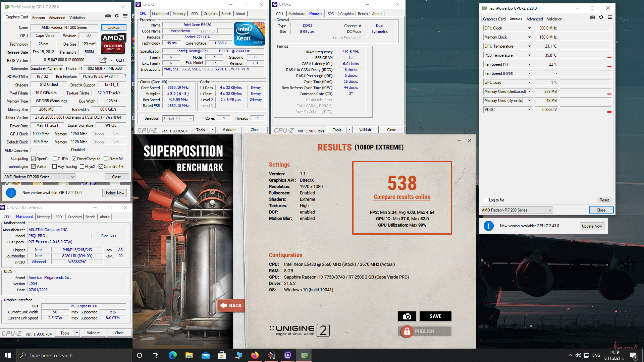Open the Socket #1 selection dropdown in CPU-Z
The width and height of the screenshot is (644, 362).
coord(178,118)
